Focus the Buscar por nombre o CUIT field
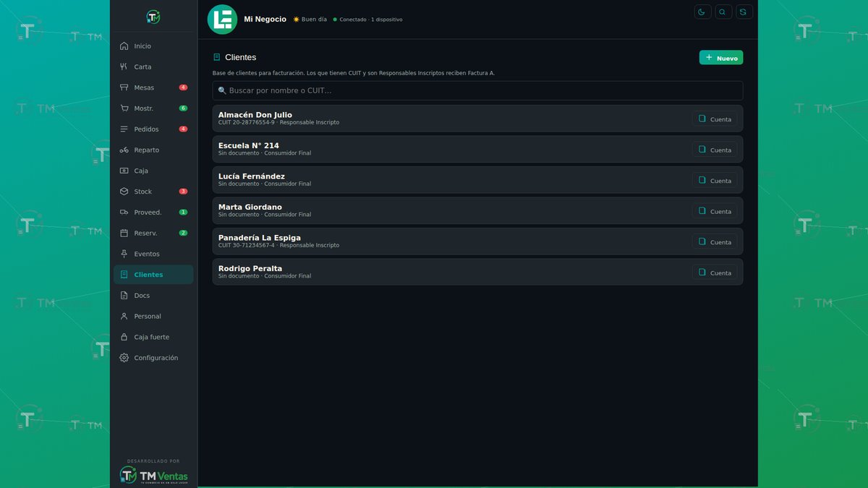This screenshot has height=488, width=868. (477, 90)
